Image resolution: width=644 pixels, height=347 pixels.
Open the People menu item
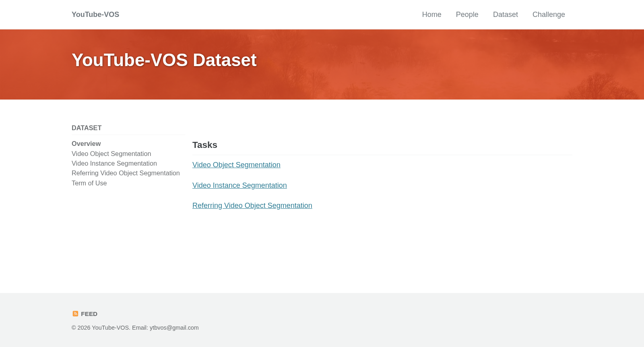467,15
